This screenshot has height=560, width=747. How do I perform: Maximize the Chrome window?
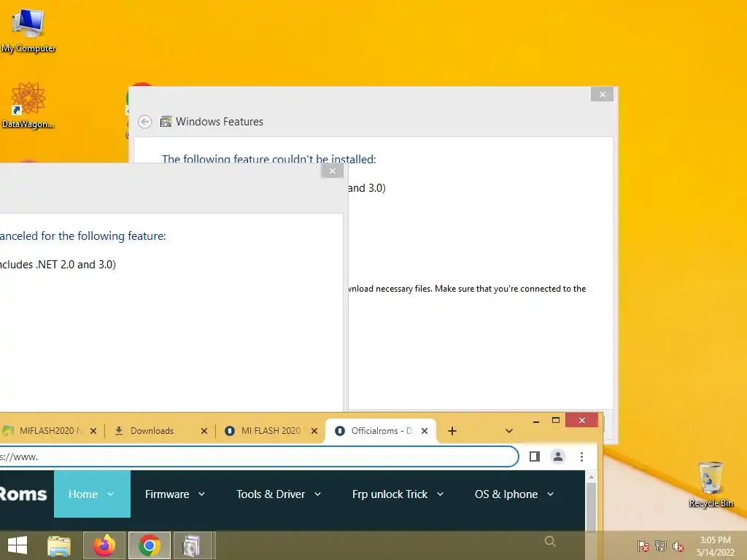click(555, 421)
